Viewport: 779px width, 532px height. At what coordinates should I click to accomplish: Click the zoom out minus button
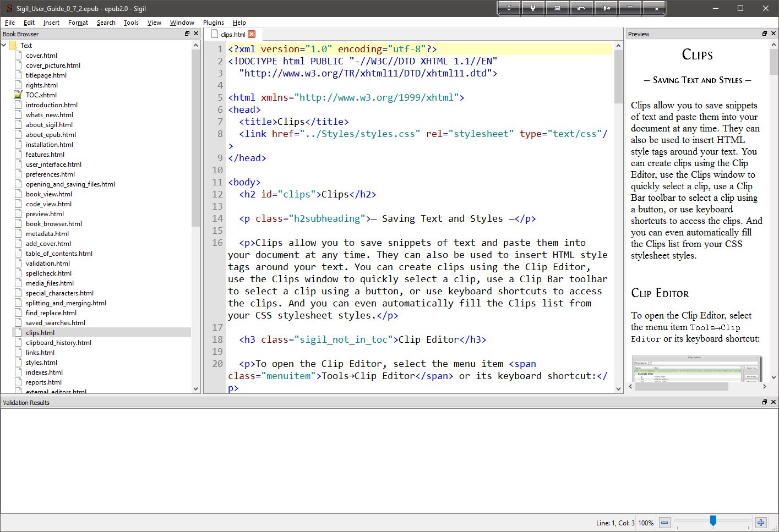[664, 523]
